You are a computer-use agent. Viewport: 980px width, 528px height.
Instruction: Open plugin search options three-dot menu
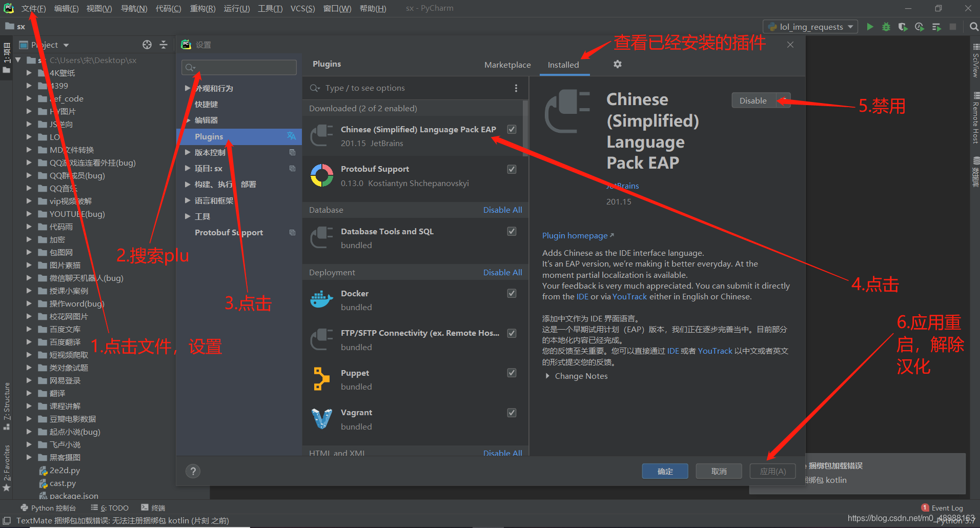point(516,88)
